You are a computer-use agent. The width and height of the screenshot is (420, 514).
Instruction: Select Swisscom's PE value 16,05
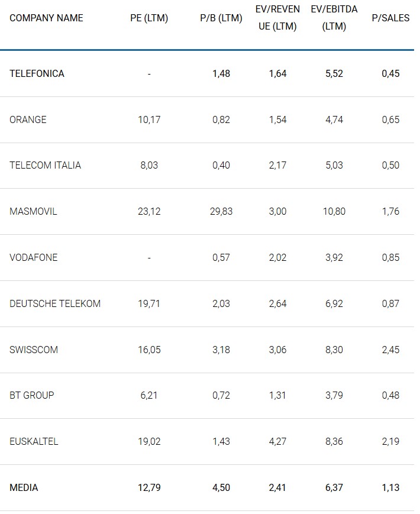149,350
